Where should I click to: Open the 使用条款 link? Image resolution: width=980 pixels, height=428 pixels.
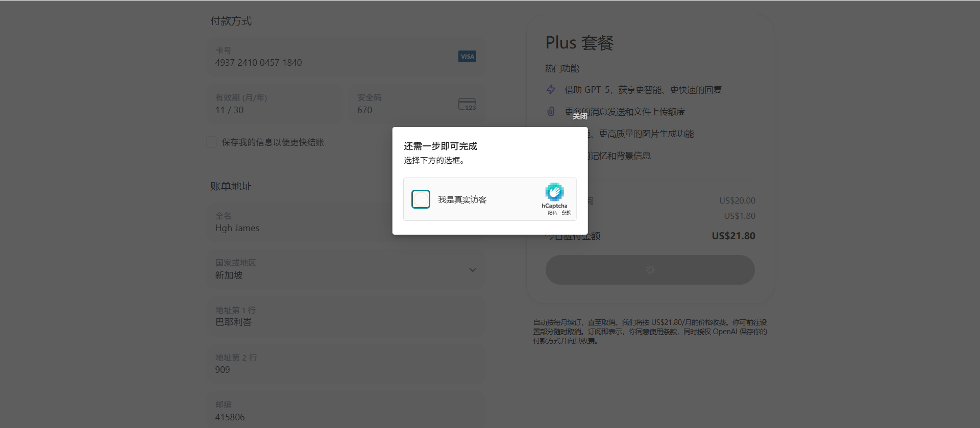tap(663, 332)
